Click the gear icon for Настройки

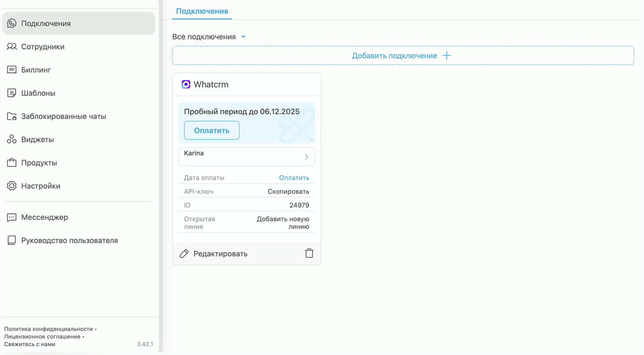[x=12, y=186]
